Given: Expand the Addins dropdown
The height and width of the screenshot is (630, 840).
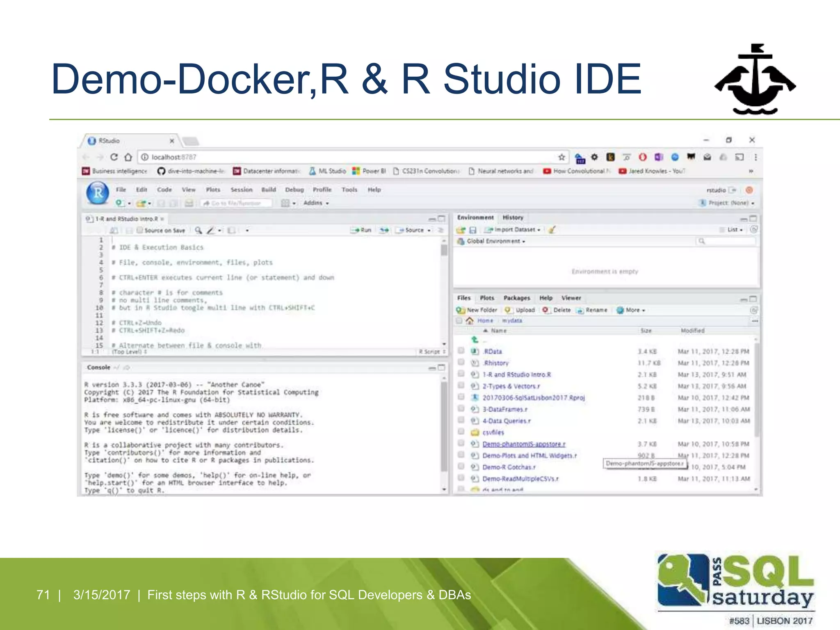Looking at the screenshot, I should pyautogui.click(x=316, y=203).
